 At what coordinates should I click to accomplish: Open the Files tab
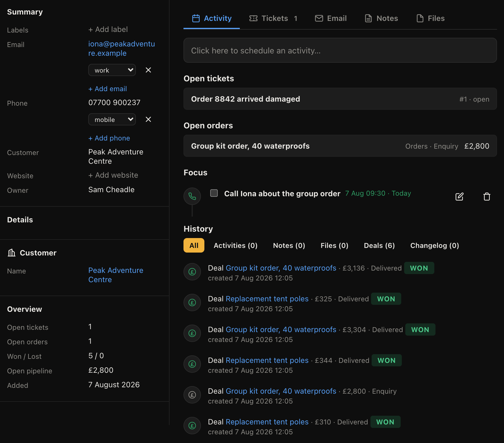tap(430, 18)
